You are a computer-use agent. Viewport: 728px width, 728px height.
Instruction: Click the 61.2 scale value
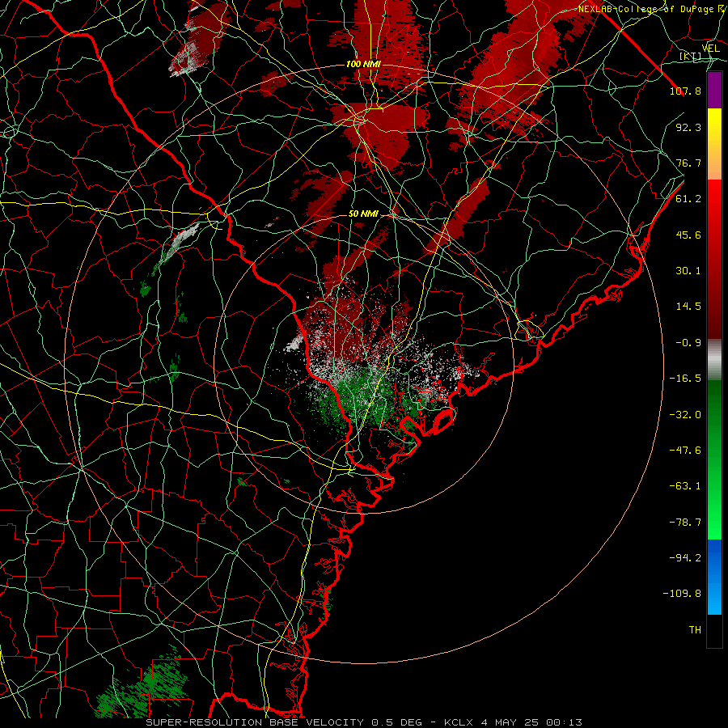coord(688,199)
